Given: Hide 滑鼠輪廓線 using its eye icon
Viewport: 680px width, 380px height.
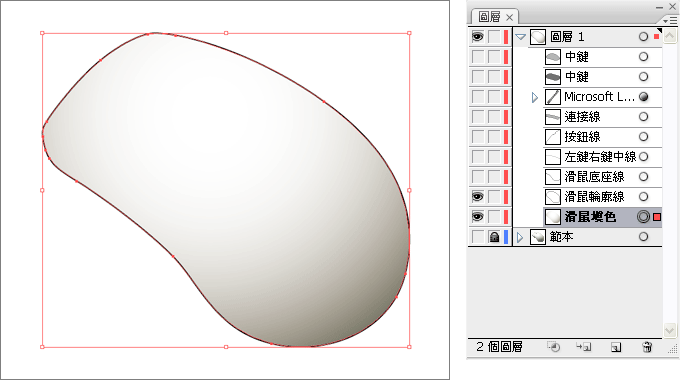Looking at the screenshot, I should [x=477, y=197].
